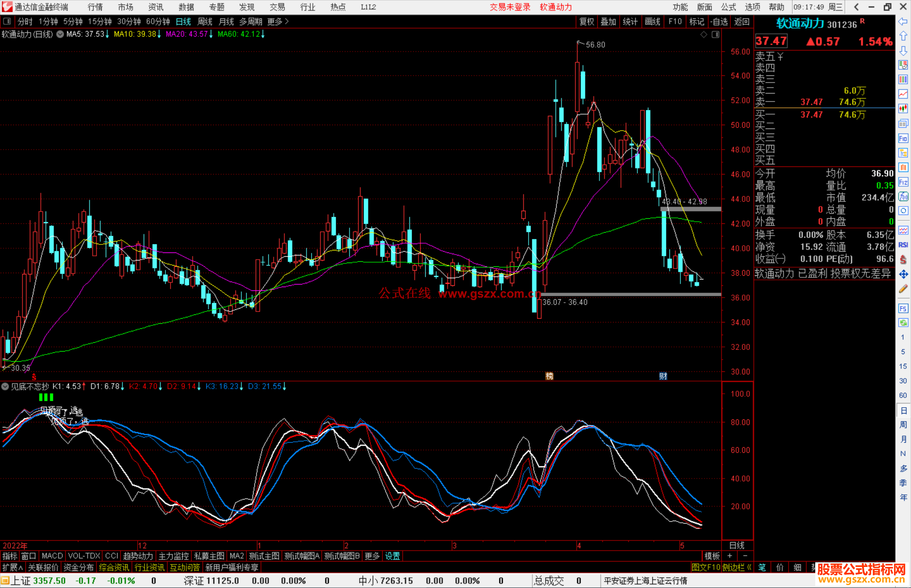This screenshot has height=588, width=911.
Task: Click the 财 marker on the chart timeline
Action: (x=663, y=376)
